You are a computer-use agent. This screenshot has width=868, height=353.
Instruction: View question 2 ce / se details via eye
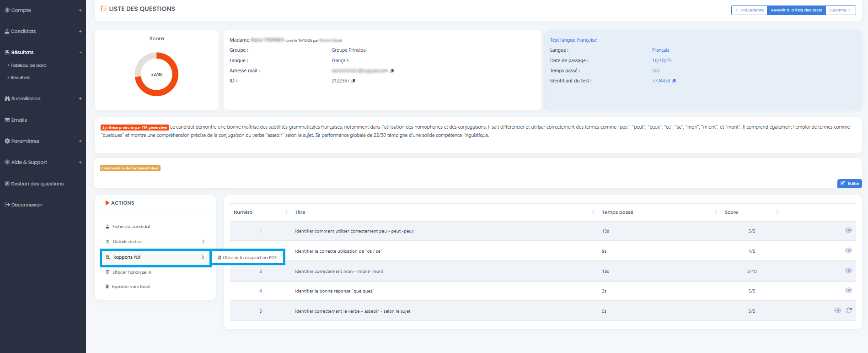(x=848, y=250)
